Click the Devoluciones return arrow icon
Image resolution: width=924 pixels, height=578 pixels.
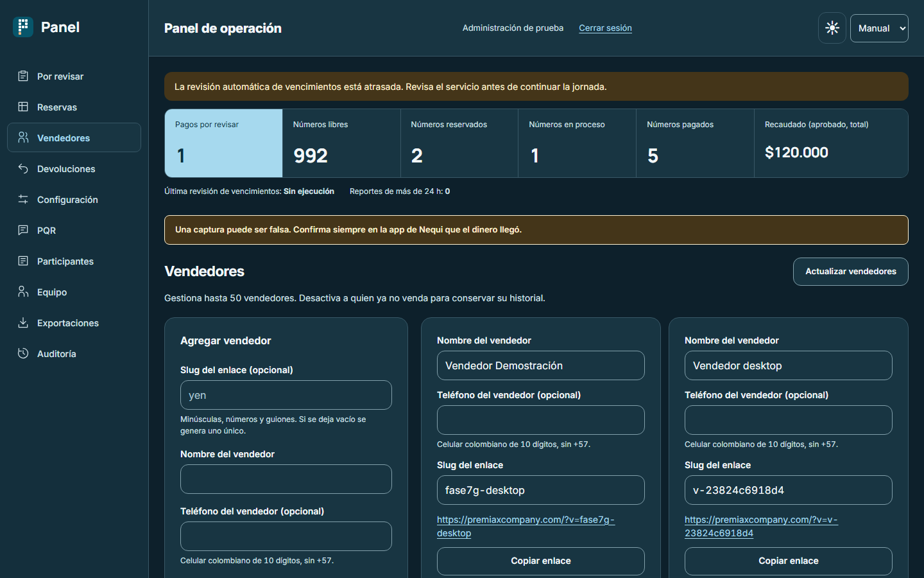coord(23,168)
